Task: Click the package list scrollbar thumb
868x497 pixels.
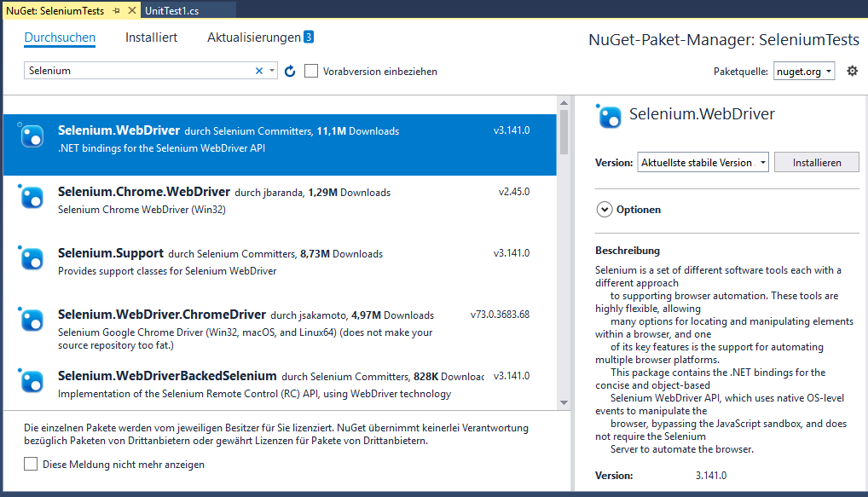Action: point(564,132)
